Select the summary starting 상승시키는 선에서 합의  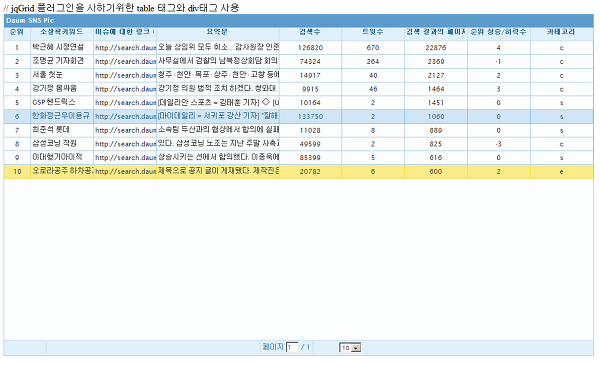(x=218, y=158)
